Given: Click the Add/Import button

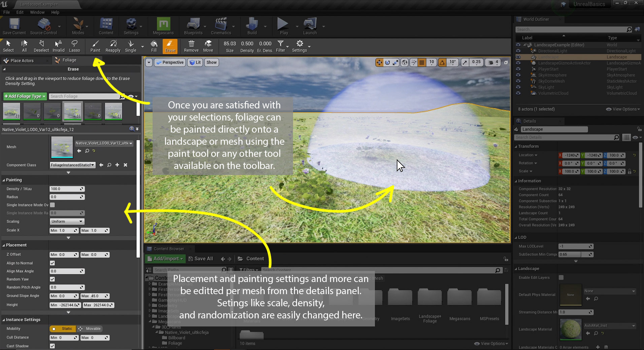Looking at the screenshot, I should 165,259.
